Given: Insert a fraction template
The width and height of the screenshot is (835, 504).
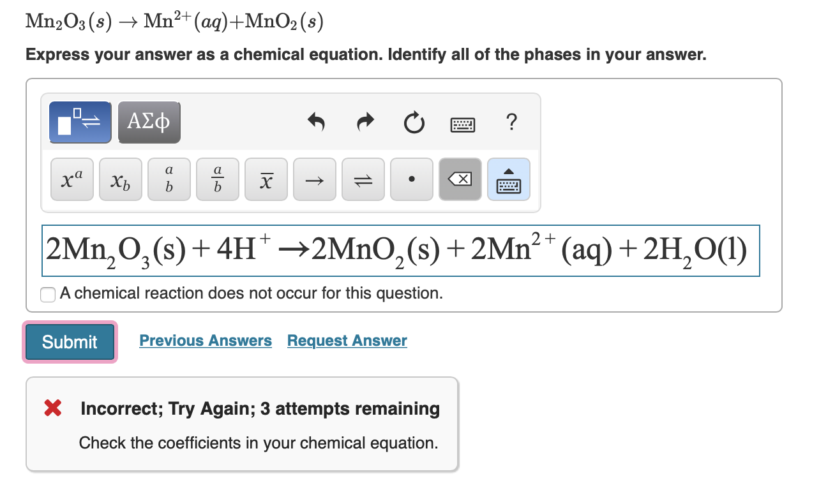Looking at the screenshot, I should coord(217,179).
